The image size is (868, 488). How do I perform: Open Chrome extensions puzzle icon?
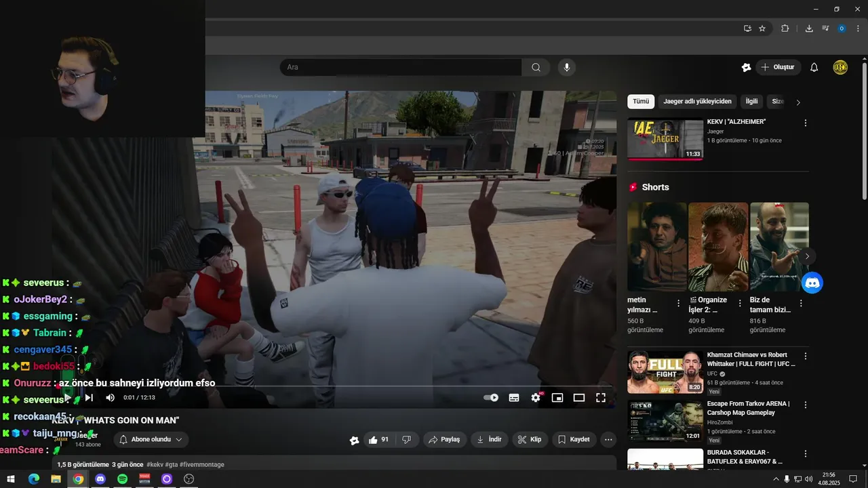pos(785,28)
